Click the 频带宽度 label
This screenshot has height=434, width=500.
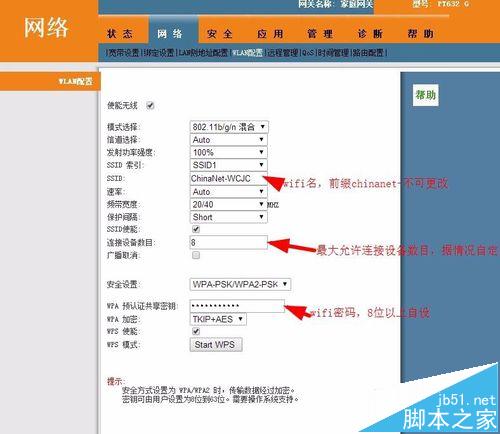pyautogui.click(x=124, y=205)
